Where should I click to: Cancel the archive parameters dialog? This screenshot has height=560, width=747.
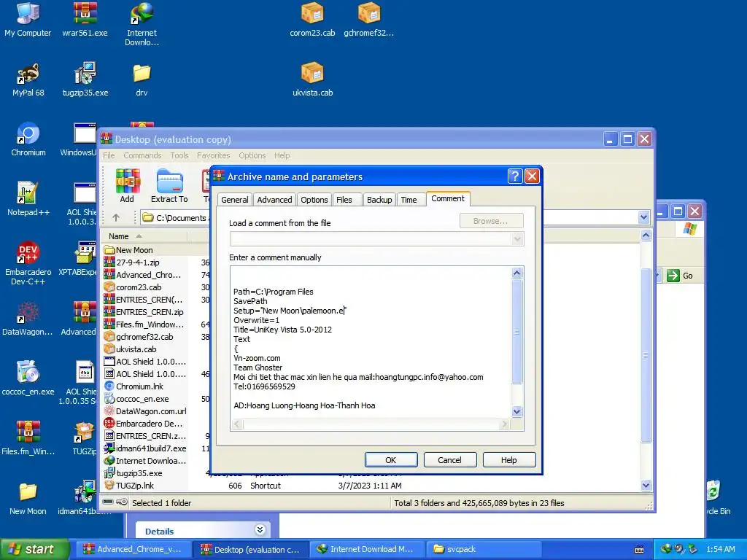click(449, 460)
